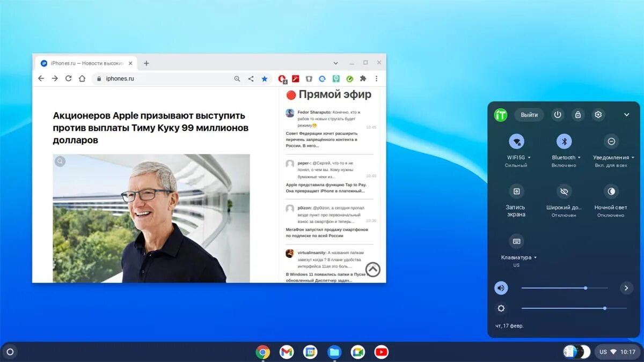Click the blue bookmark star
The width and height of the screenshot is (644, 362).
point(265,79)
